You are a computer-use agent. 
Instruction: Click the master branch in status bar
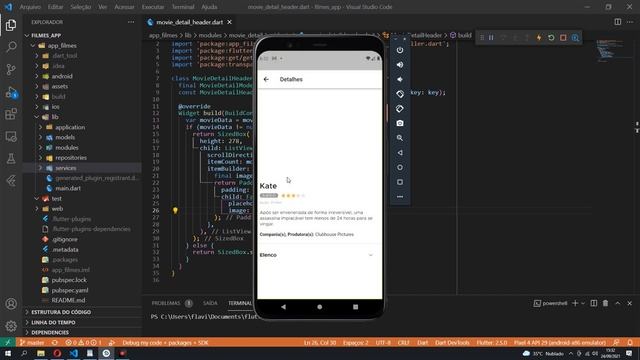(x=32, y=343)
